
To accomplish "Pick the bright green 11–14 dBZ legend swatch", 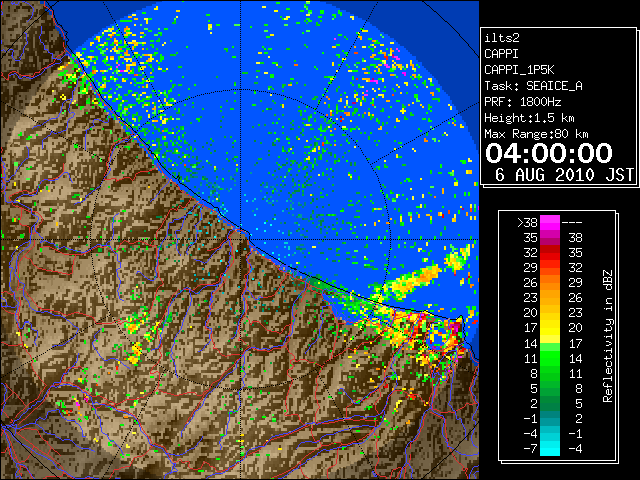I will click(550, 358).
